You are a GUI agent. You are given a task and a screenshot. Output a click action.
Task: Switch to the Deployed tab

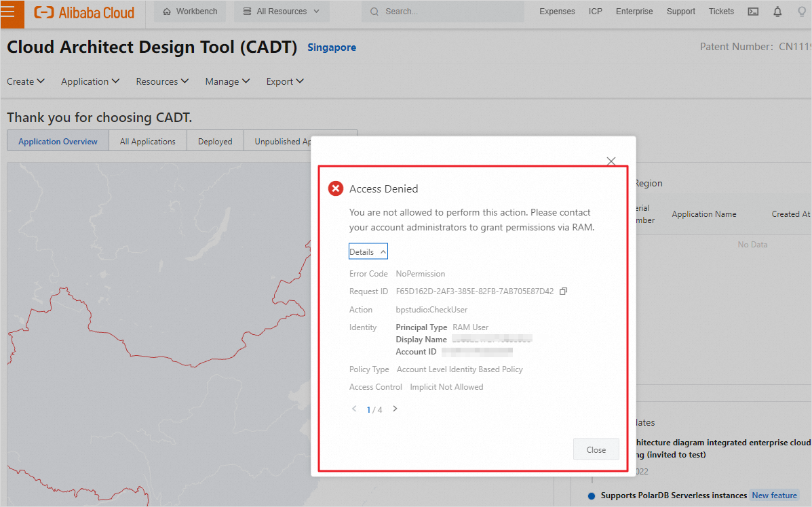(215, 141)
